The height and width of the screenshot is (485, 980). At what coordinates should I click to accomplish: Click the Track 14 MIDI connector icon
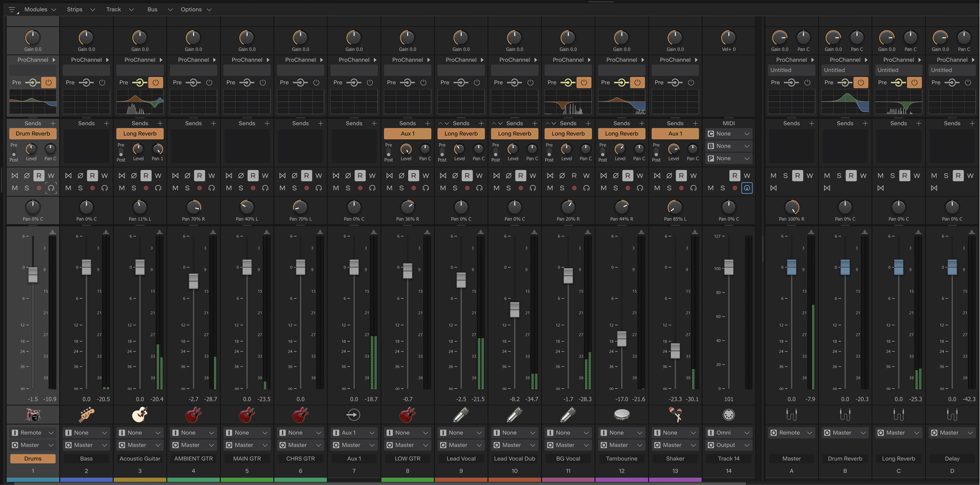(728, 415)
